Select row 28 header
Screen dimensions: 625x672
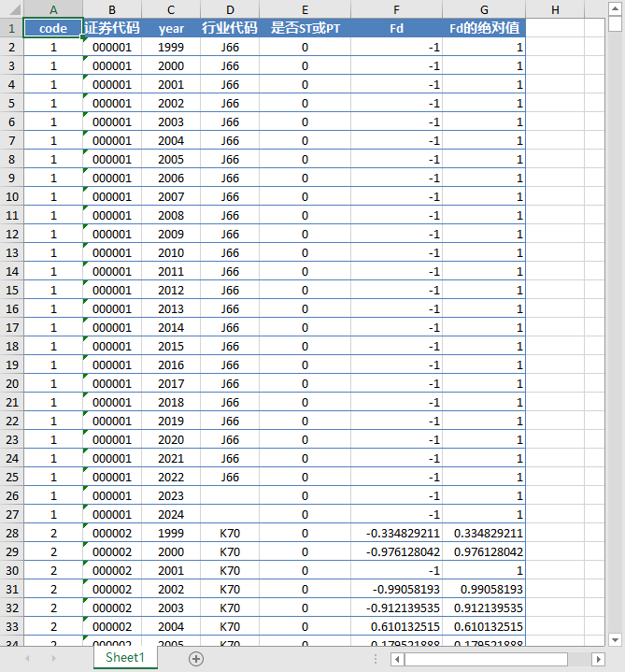[11, 533]
